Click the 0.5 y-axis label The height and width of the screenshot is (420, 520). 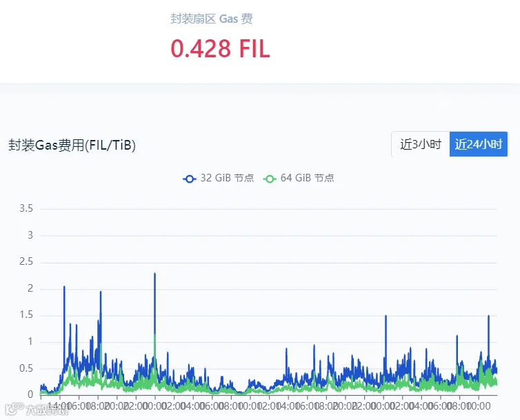(x=26, y=368)
